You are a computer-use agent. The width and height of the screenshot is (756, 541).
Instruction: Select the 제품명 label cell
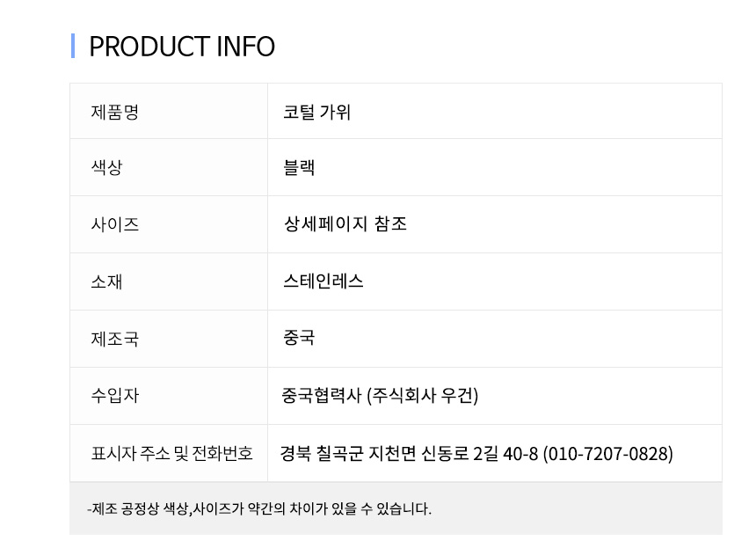[115, 112]
